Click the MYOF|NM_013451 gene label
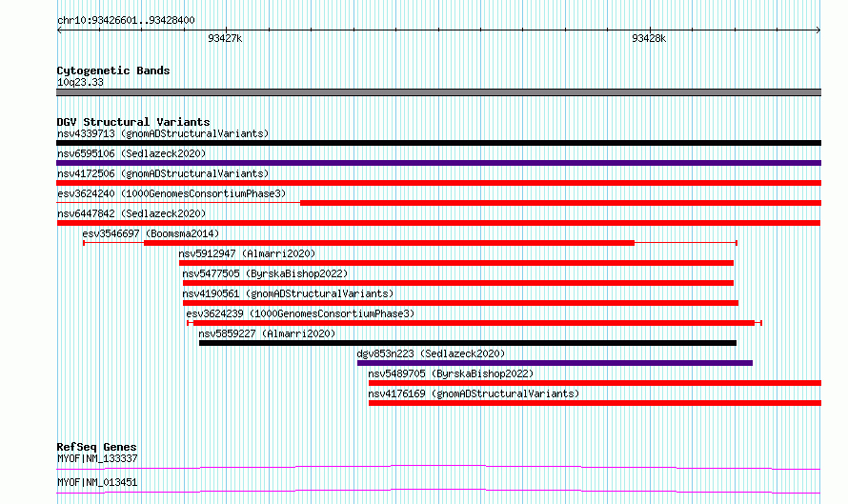 [97, 482]
